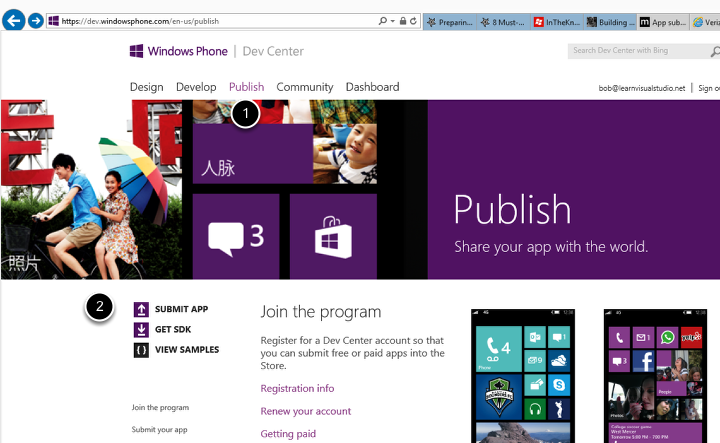Switch to the InTheKn... browser tab

[x=557, y=21]
